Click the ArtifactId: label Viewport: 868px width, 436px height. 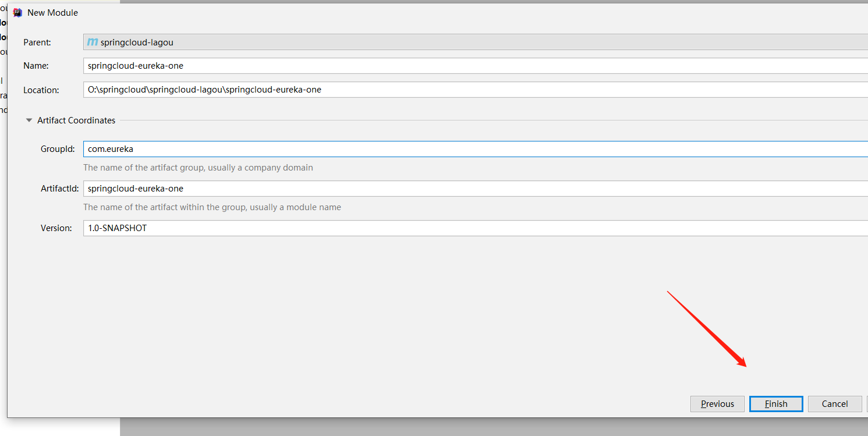59,189
